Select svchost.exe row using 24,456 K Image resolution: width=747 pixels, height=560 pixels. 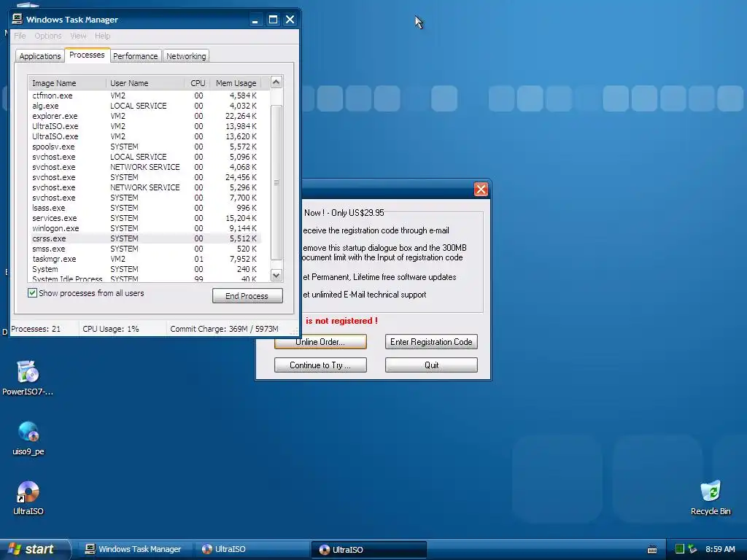[x=144, y=177]
